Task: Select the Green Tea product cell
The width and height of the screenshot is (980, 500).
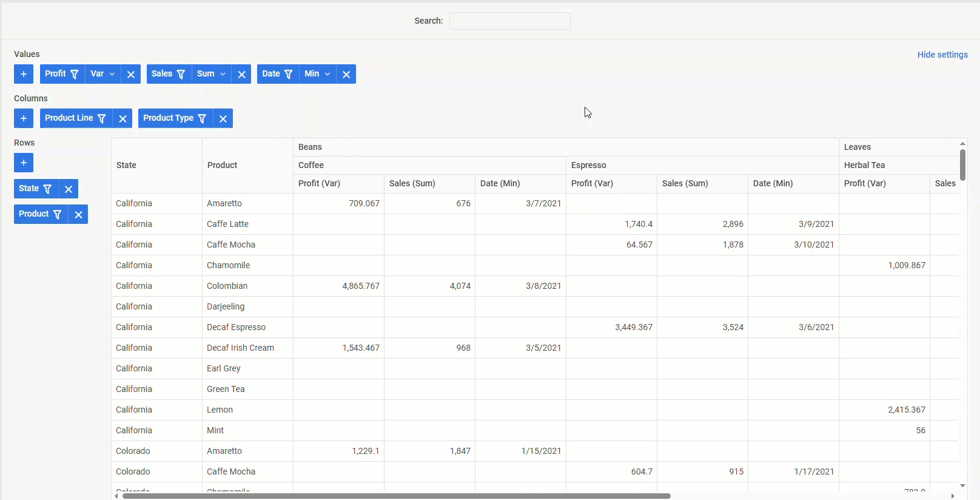Action: [x=247, y=389]
